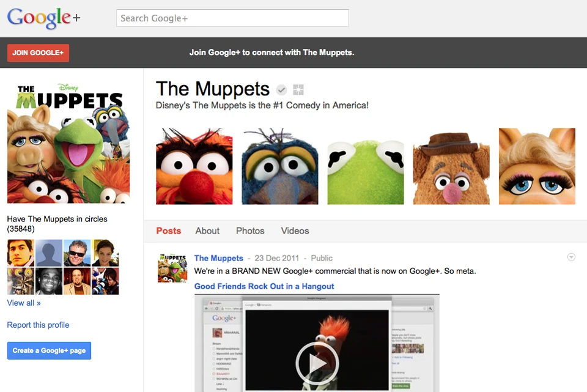Click The Muppets author name on post
Viewport: 587px width, 392px height.
coord(219,258)
